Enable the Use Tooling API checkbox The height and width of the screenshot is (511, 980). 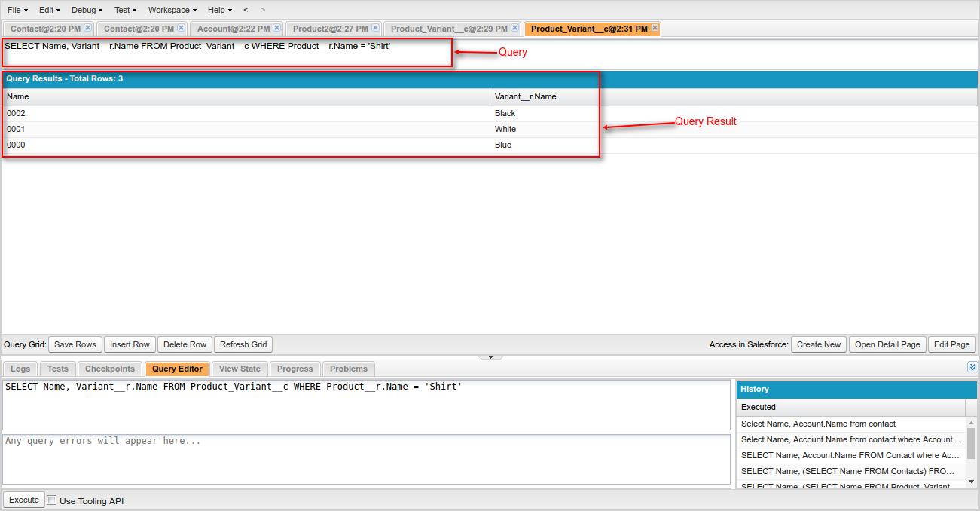[51, 500]
